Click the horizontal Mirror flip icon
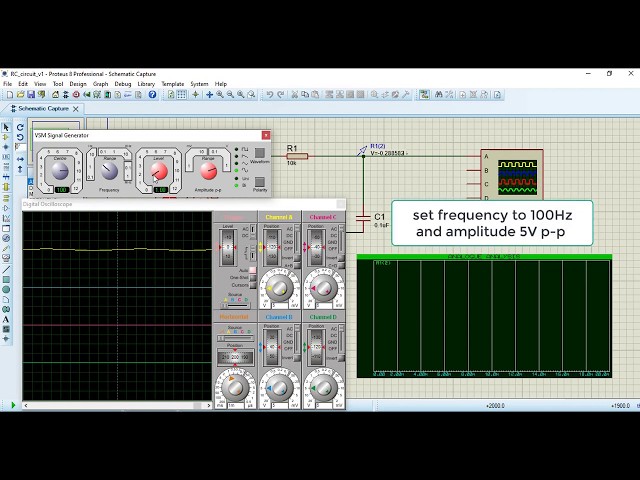 click(20, 159)
